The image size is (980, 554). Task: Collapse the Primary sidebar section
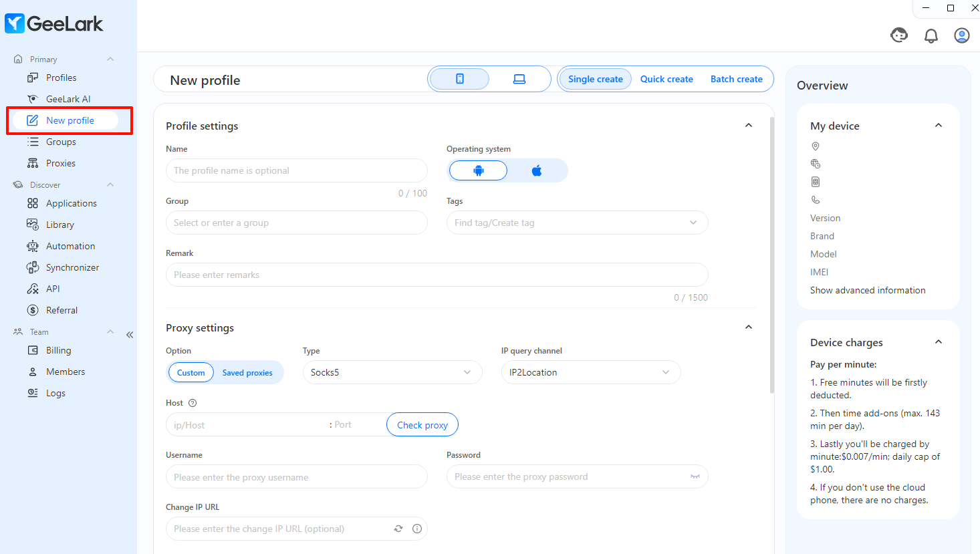point(110,59)
